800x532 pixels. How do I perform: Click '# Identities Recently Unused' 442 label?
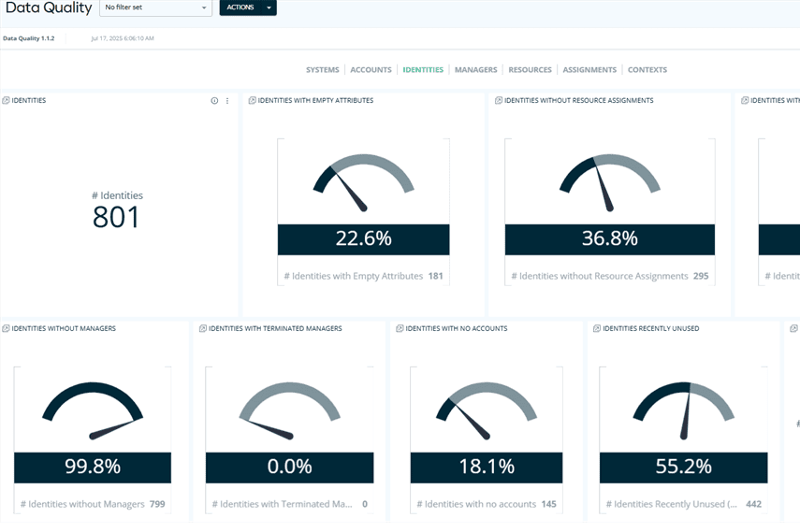click(x=683, y=504)
